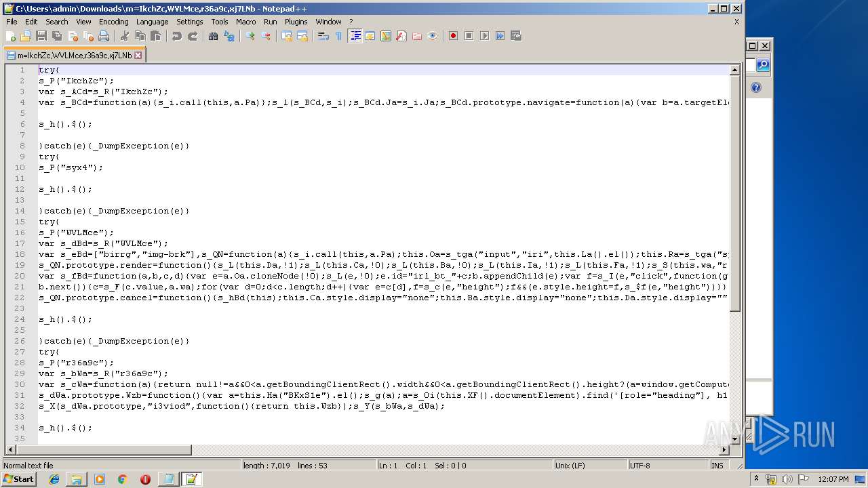The width and height of the screenshot is (868, 488).
Task: Close the document tab with its red X
Action: pyautogui.click(x=138, y=56)
